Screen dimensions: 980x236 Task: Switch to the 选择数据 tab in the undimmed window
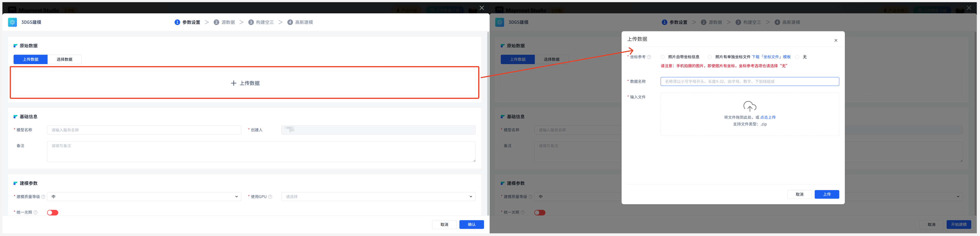pyautogui.click(x=64, y=59)
